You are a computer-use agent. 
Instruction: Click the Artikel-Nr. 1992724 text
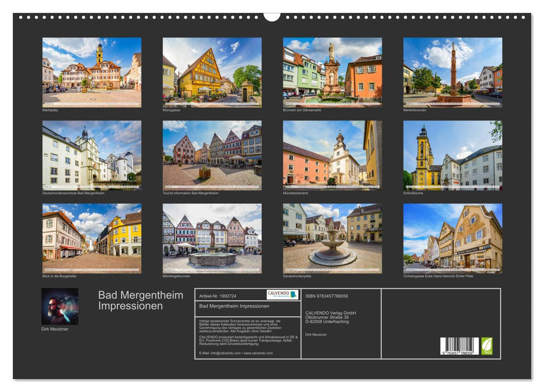click(218, 296)
